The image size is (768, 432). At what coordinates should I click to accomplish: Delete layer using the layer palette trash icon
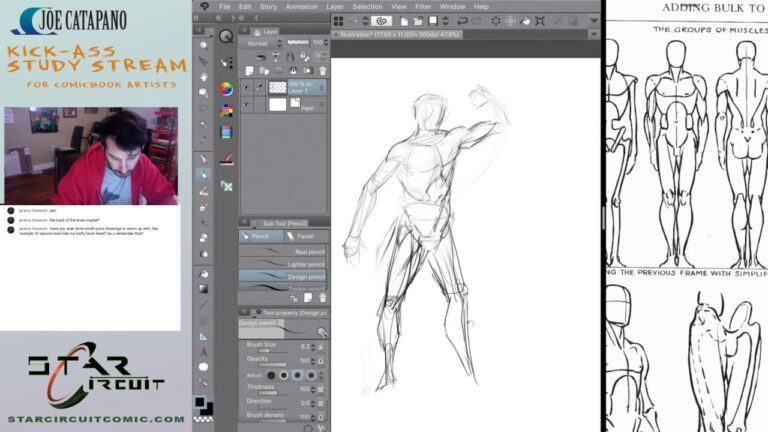[322, 71]
